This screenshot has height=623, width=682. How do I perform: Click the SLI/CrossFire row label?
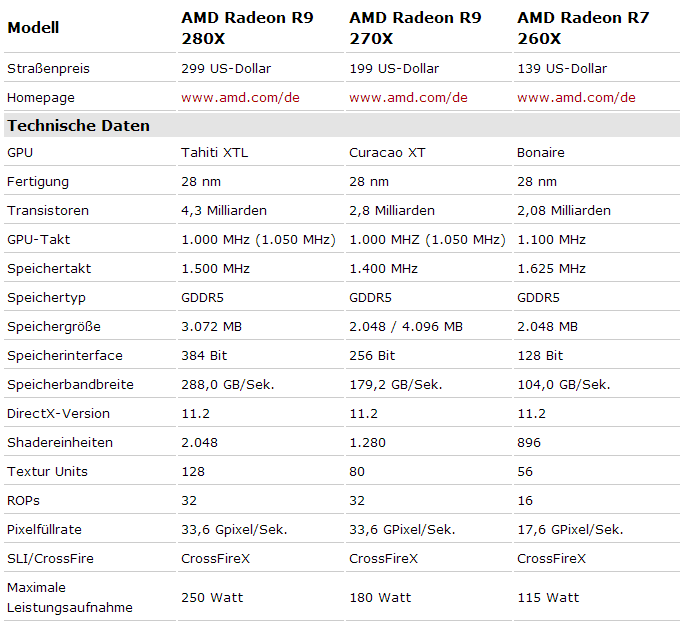pos(50,559)
